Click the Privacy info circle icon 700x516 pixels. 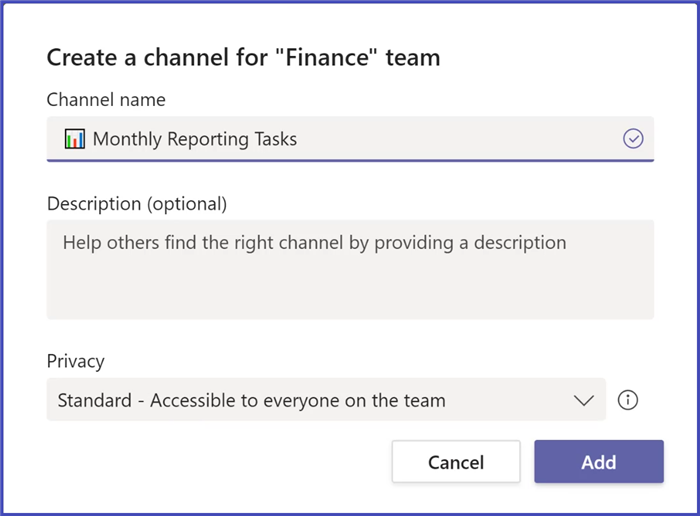[x=628, y=401]
